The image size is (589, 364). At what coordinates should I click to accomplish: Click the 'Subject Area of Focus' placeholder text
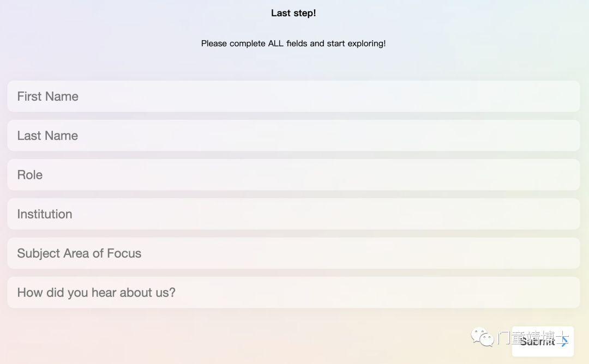tap(79, 253)
